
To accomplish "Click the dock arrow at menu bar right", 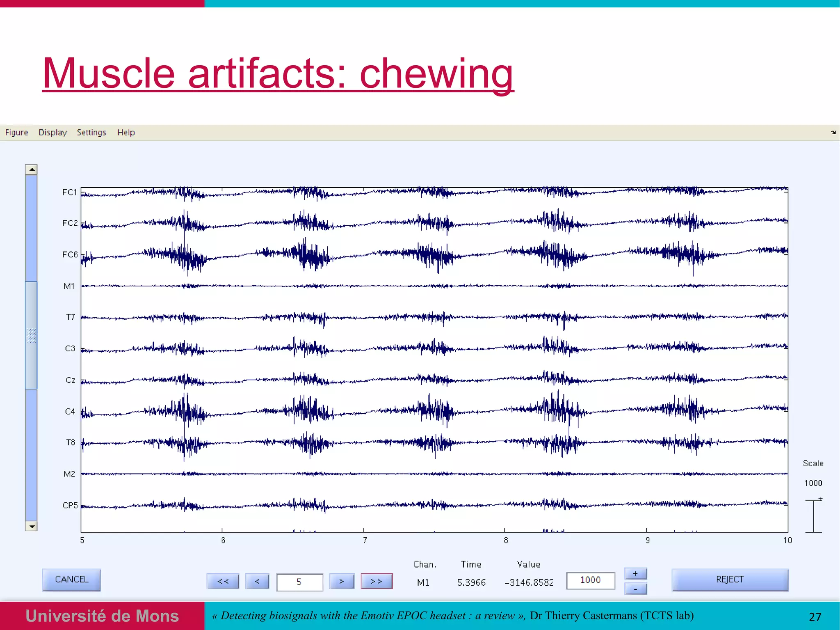I will (x=833, y=132).
